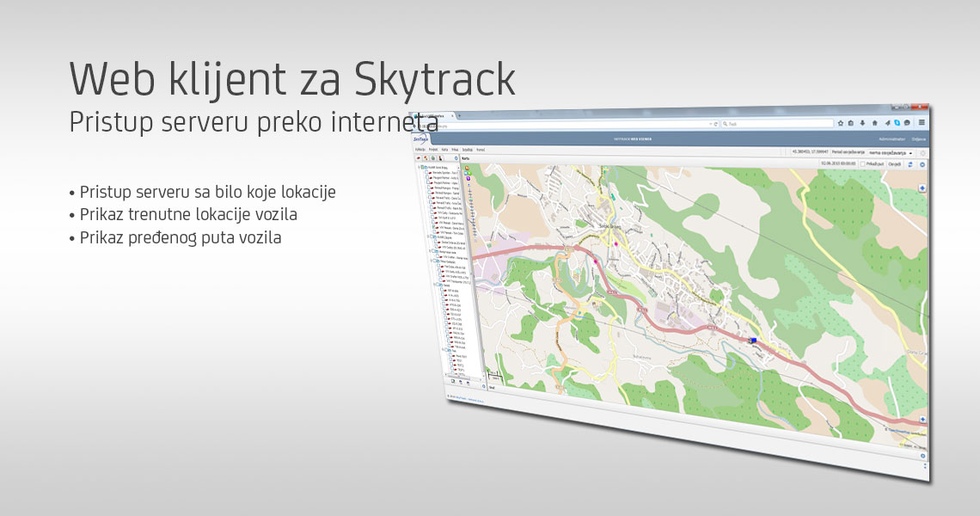Click the green icon in tree toolbar
This screenshot has height=516, width=980.
pos(433,158)
